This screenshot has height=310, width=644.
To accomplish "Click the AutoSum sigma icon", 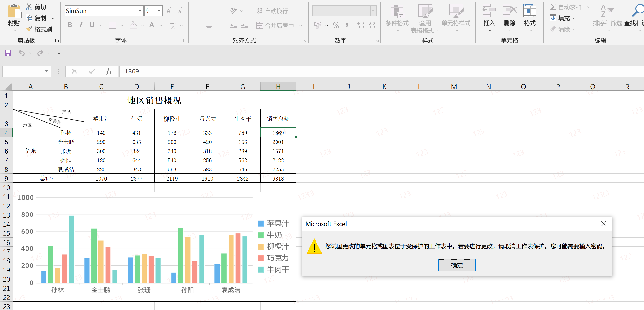I will (553, 7).
